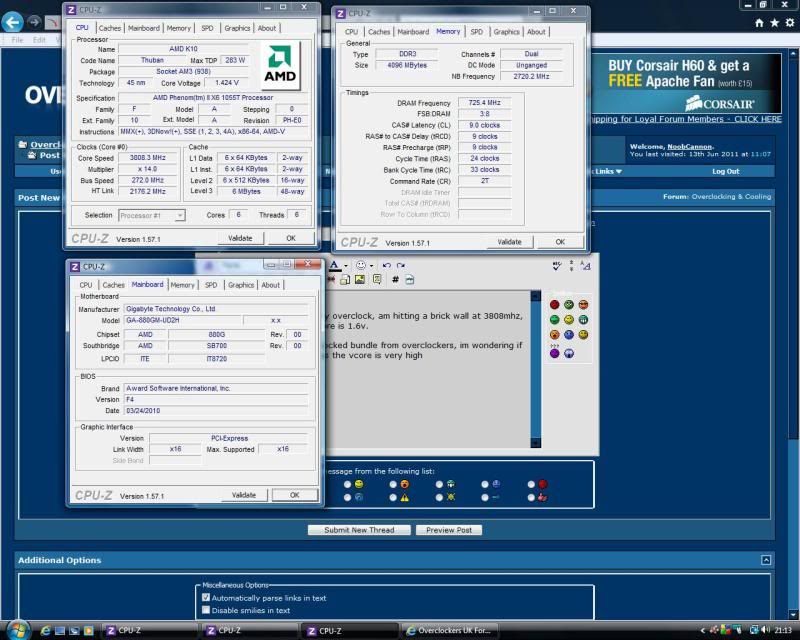Image resolution: width=800 pixels, height=640 pixels.
Task: Open the Corsair H60 advertisement banner
Action: [x=686, y=83]
